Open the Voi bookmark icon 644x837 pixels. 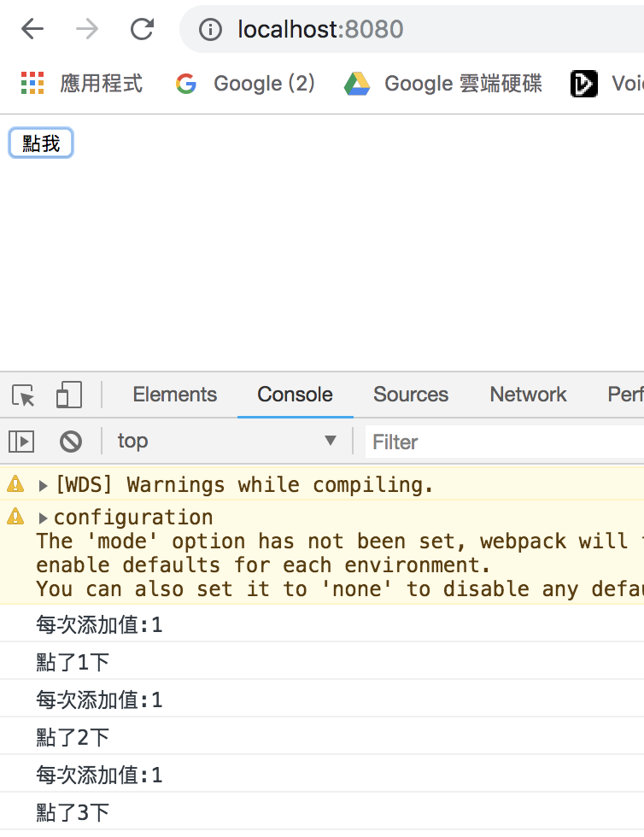point(583,84)
